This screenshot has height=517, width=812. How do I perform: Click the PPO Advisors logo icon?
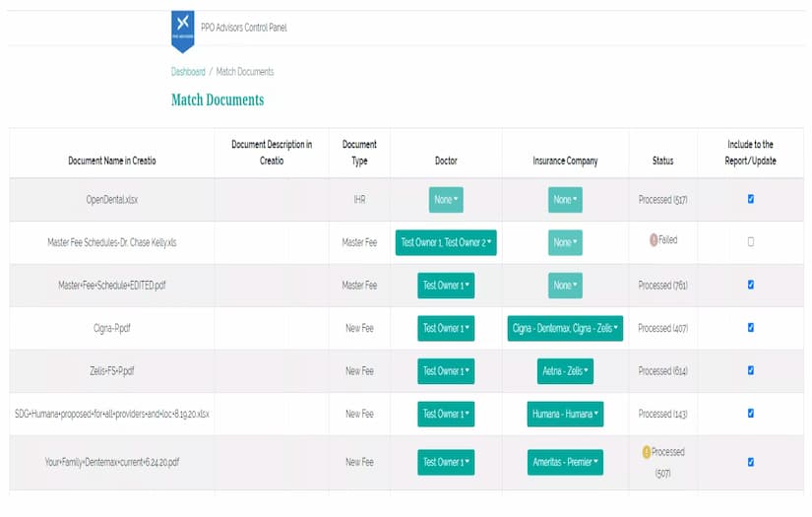[183, 32]
